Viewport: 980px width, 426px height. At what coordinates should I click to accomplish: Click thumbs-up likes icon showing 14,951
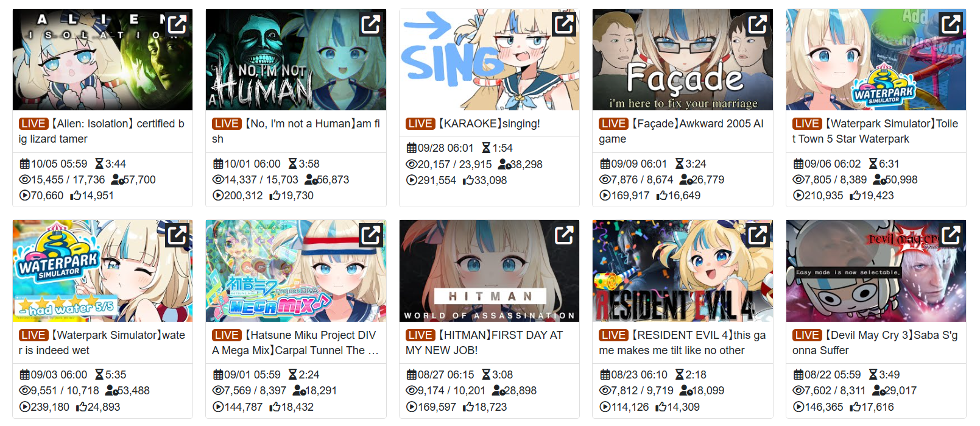76,196
